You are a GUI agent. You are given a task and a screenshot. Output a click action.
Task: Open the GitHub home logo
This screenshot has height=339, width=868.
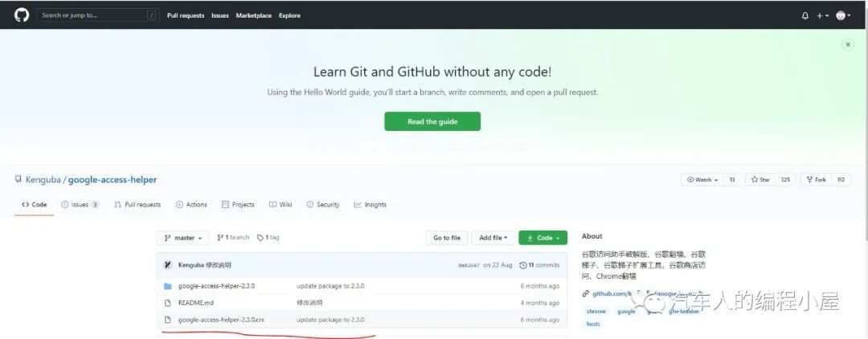22,15
